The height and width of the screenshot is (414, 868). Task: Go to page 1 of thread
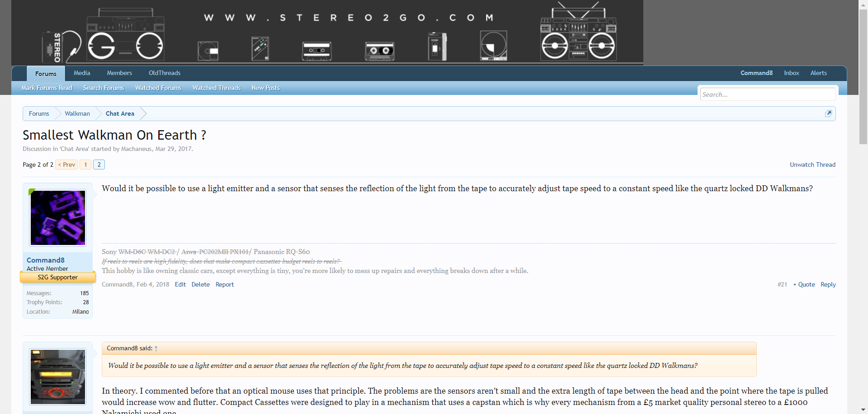(x=85, y=165)
